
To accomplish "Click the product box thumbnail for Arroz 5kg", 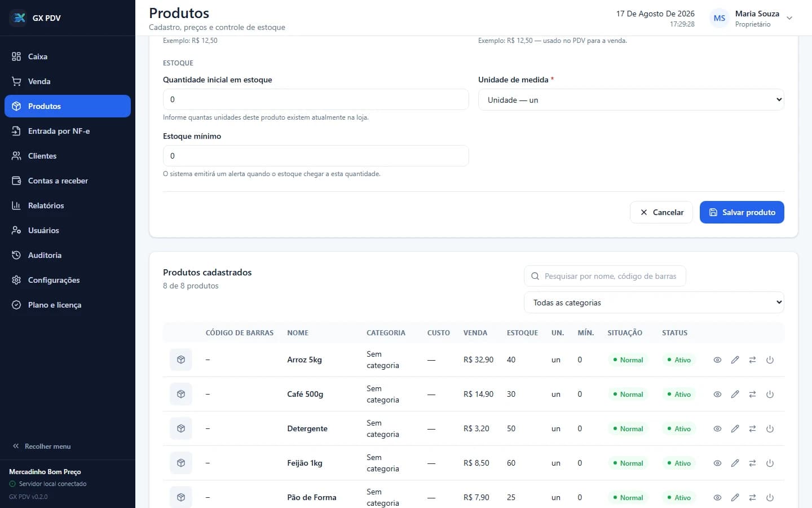I will tap(181, 360).
